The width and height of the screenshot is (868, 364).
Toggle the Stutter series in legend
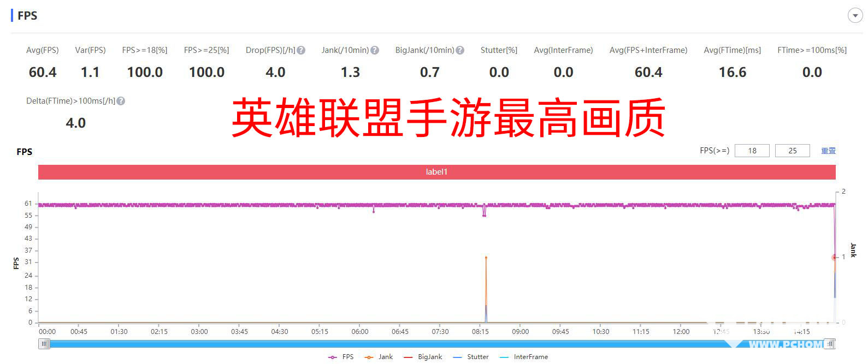tap(471, 357)
